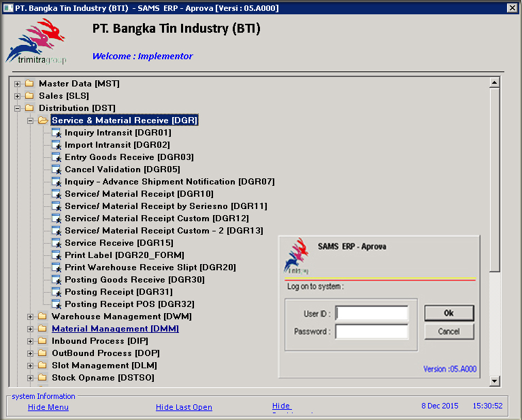Screen dimensions: 522x420
Task: Click the Warehouse Management folder icon
Action: click(42, 316)
